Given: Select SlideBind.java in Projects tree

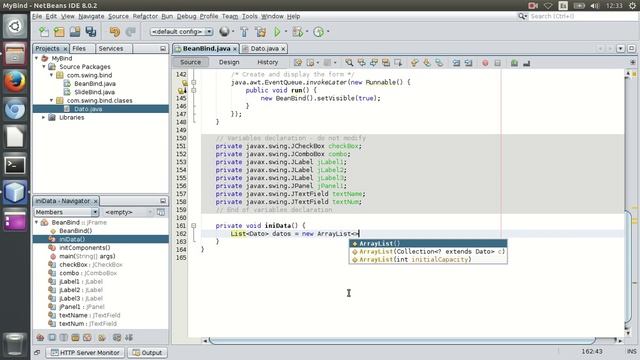Looking at the screenshot, I should pyautogui.click(x=95, y=92).
